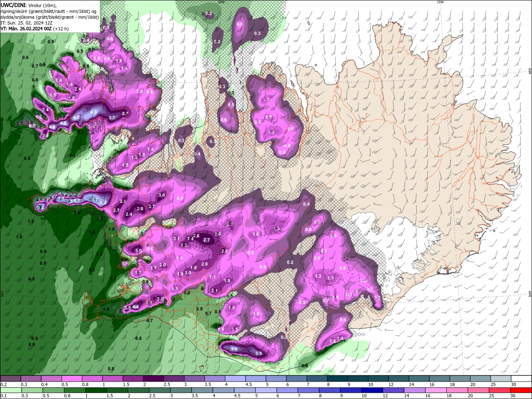The image size is (532, 399).
Task: Click the '4.4' precipitation value on the map
Action: point(135,307)
